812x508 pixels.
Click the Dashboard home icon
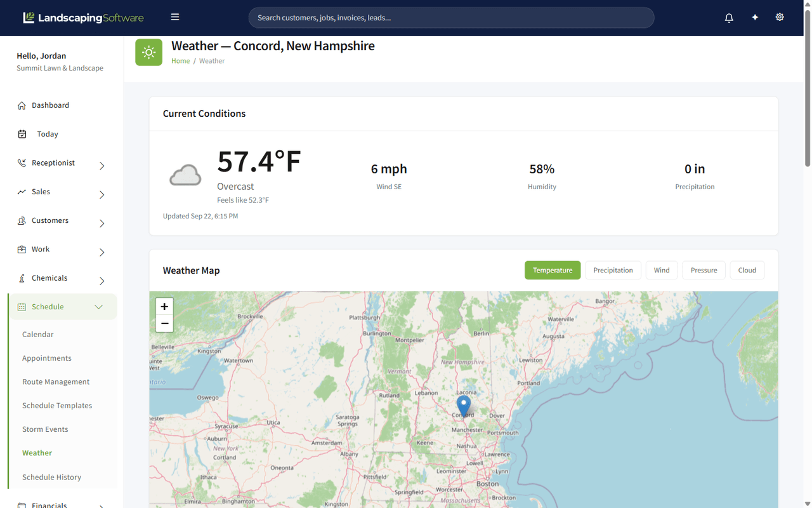click(22, 105)
